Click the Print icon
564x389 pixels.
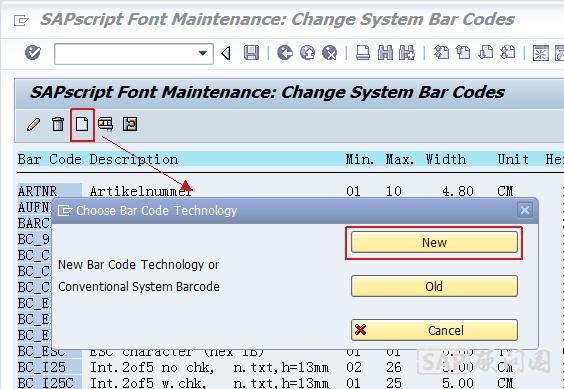(x=363, y=53)
